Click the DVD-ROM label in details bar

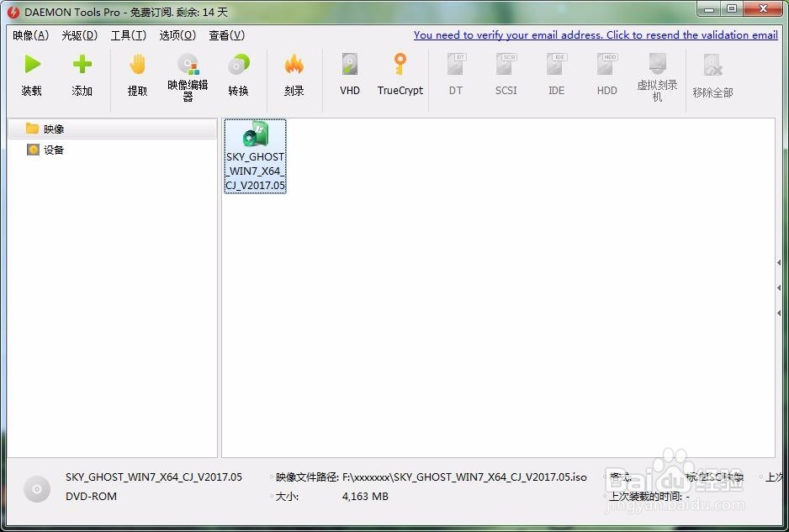[x=91, y=497]
